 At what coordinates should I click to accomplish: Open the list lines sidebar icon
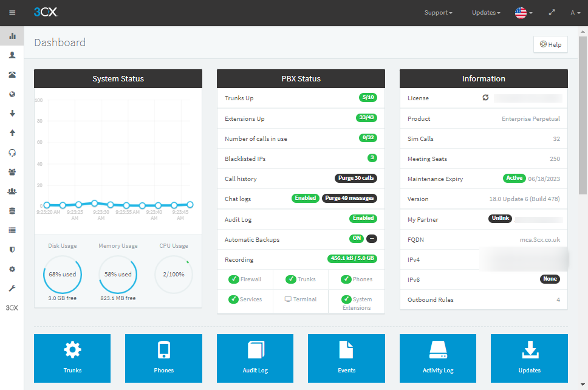[12, 230]
